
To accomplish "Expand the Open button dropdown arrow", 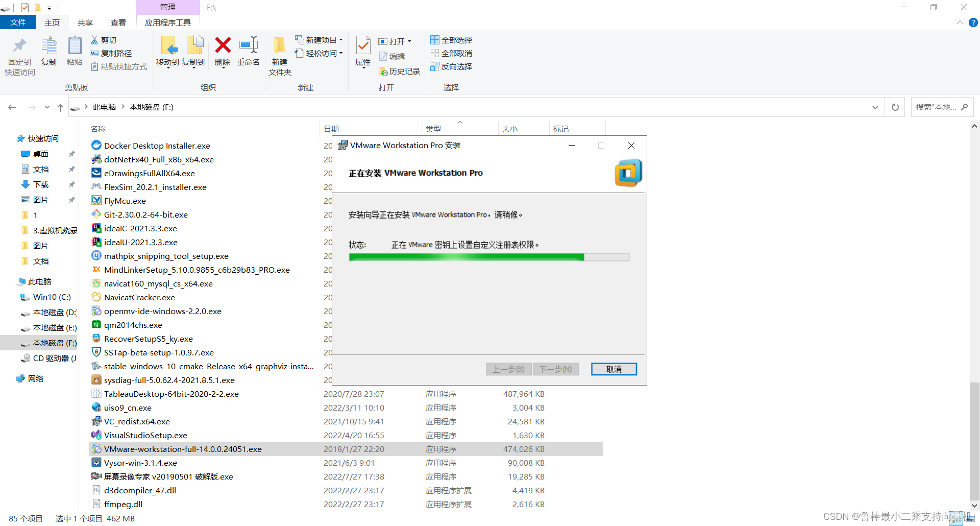I will 409,41.
